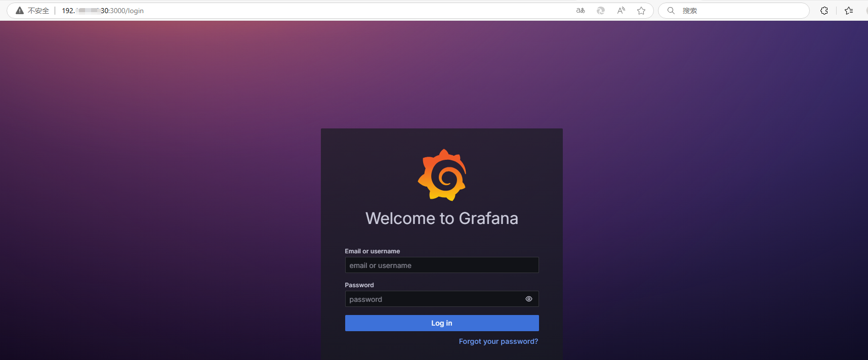
Task: Focus the Password input field
Action: pos(442,299)
